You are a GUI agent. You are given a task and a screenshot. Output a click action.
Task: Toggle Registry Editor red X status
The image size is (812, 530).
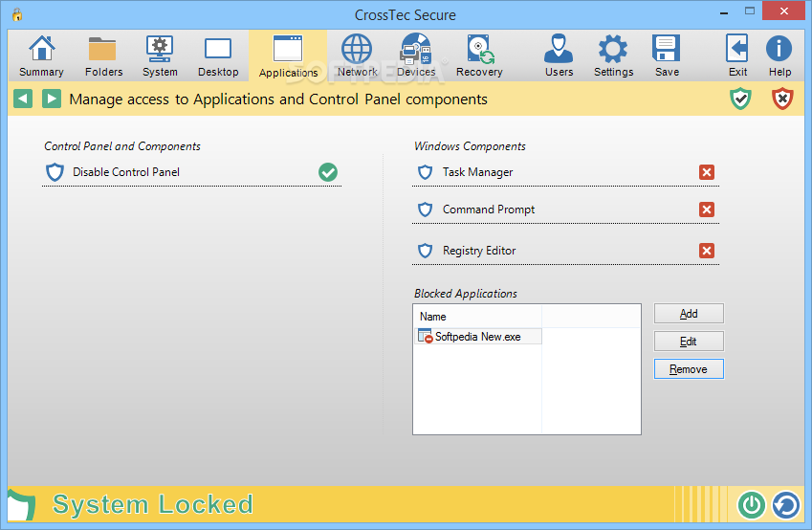coord(707,251)
